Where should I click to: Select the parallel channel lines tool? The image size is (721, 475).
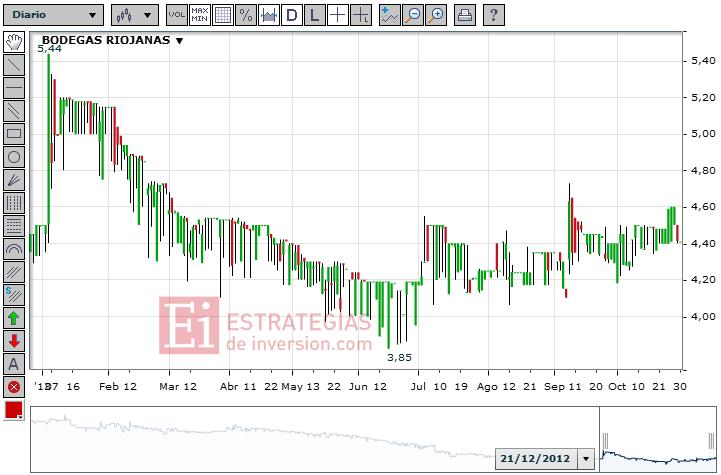14,111
